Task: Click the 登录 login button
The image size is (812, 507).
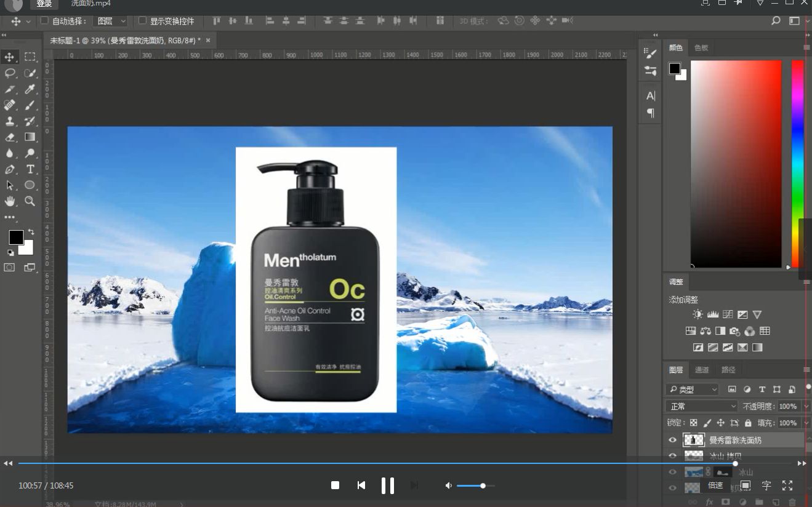Action: tap(44, 4)
